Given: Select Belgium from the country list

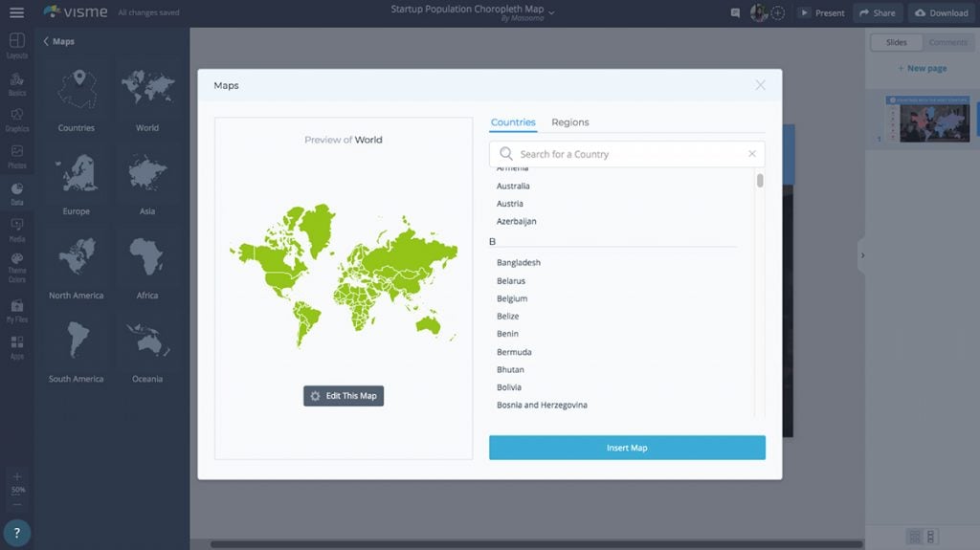Looking at the screenshot, I should 512,298.
